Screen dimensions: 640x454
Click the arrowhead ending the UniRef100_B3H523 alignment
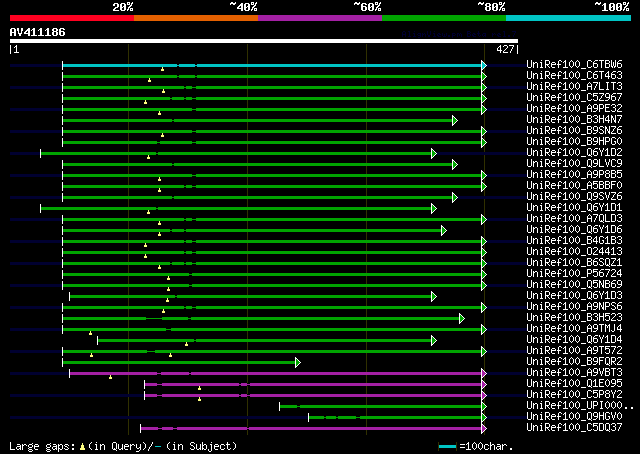coord(462,318)
